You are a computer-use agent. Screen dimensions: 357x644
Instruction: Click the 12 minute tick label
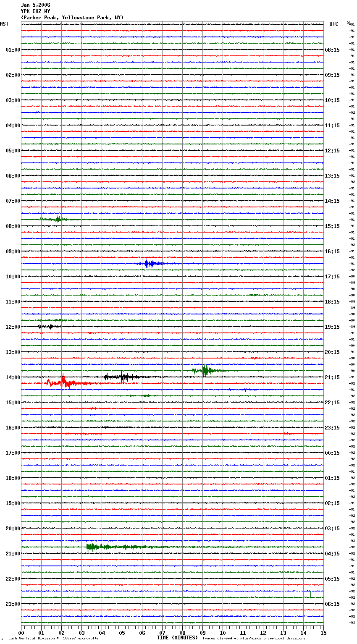click(263, 633)
